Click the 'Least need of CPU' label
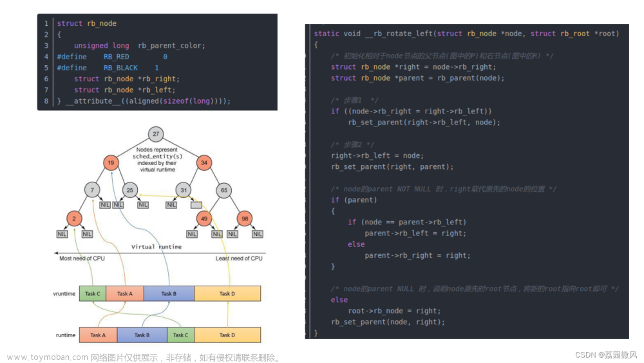 tap(239, 258)
